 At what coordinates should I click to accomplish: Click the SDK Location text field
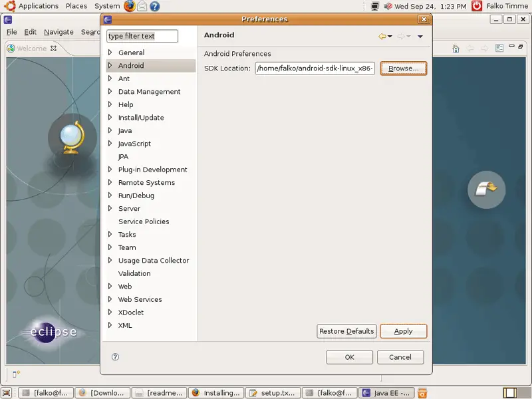point(315,68)
